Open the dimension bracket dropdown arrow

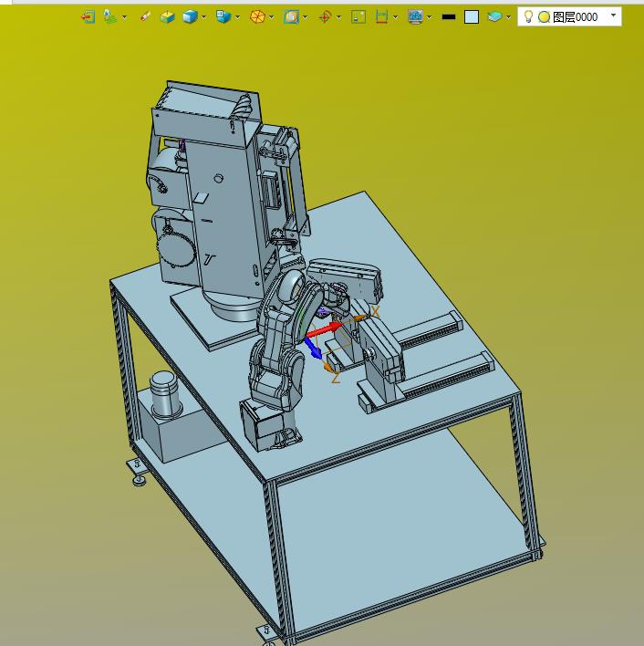point(396,17)
